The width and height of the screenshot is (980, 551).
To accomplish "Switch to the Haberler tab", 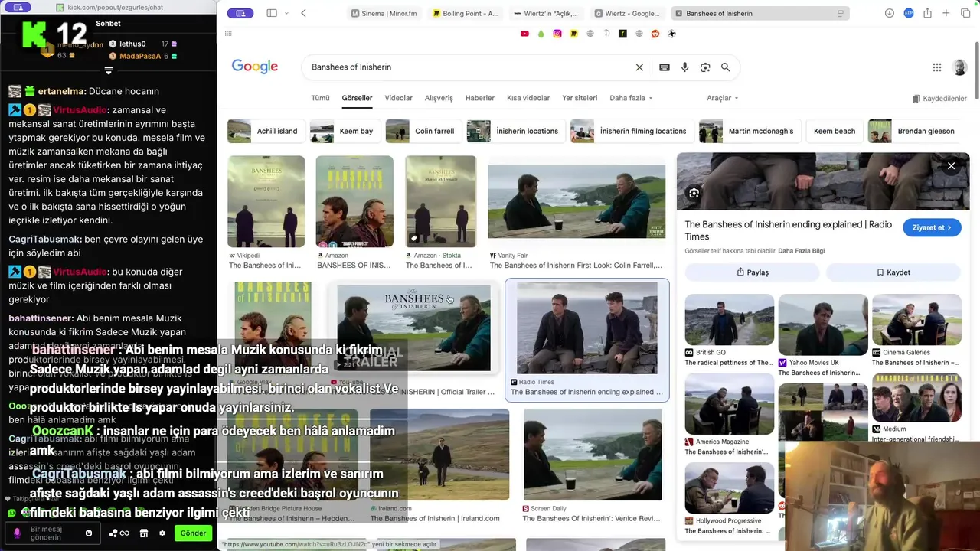I will pos(480,98).
